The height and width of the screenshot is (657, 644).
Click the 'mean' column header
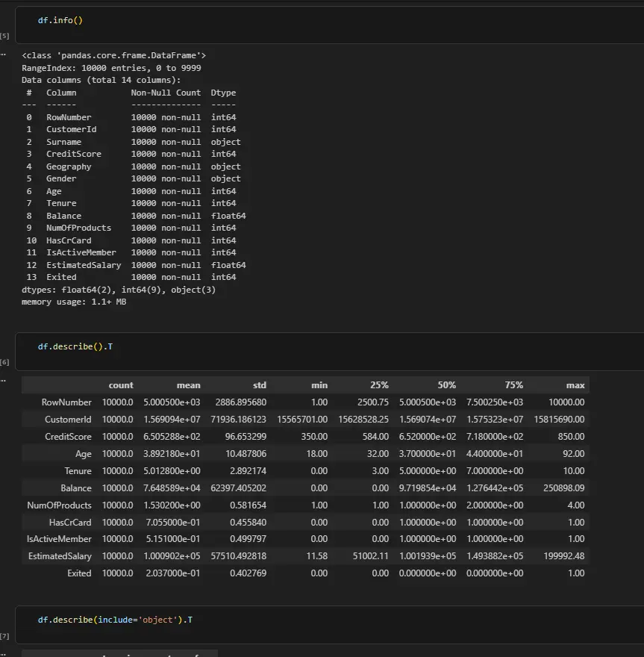coord(188,385)
